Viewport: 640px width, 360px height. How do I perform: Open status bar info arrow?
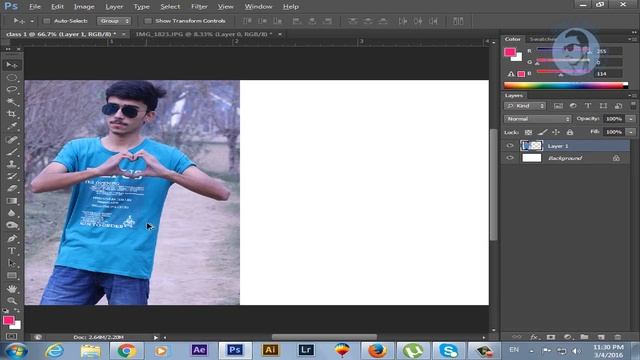click(x=156, y=338)
